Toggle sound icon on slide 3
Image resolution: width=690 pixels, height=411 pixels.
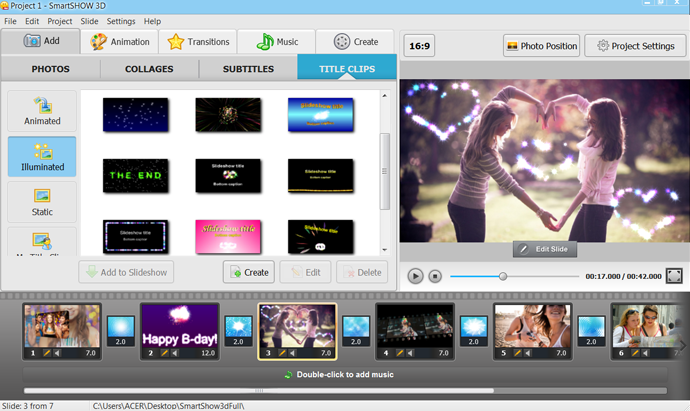coord(293,353)
